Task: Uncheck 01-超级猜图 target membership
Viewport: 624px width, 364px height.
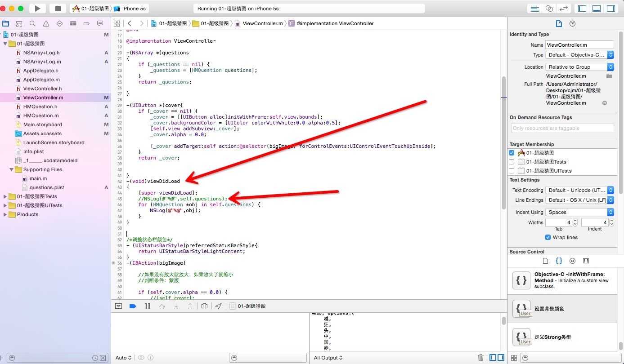Action: pyautogui.click(x=512, y=153)
